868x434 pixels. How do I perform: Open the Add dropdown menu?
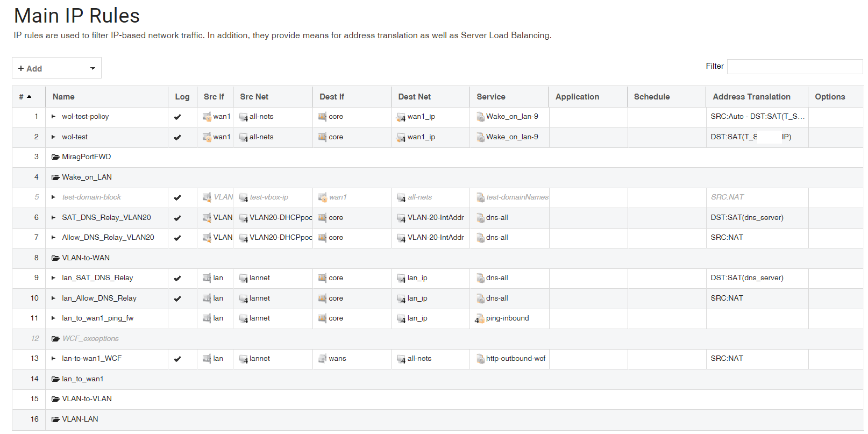(56, 68)
